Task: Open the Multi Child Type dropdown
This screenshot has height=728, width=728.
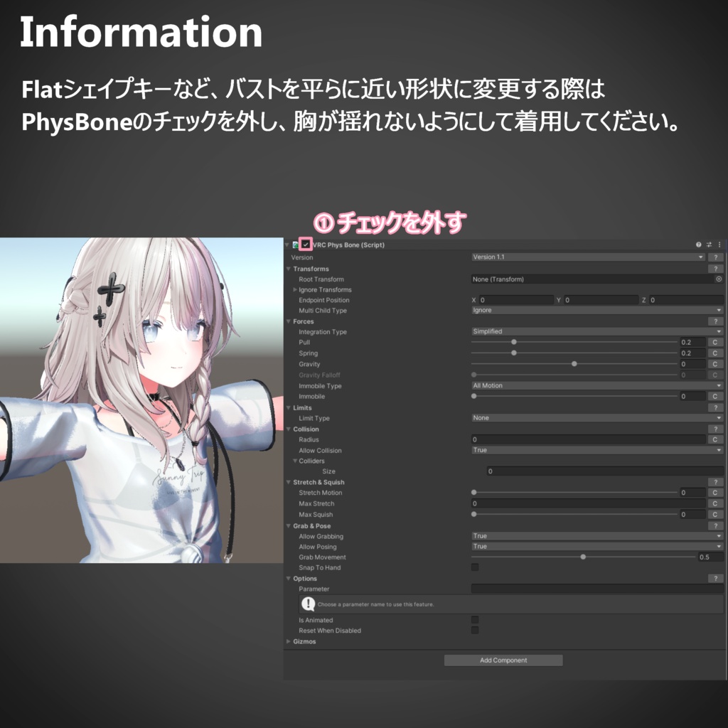Action: 597,310
